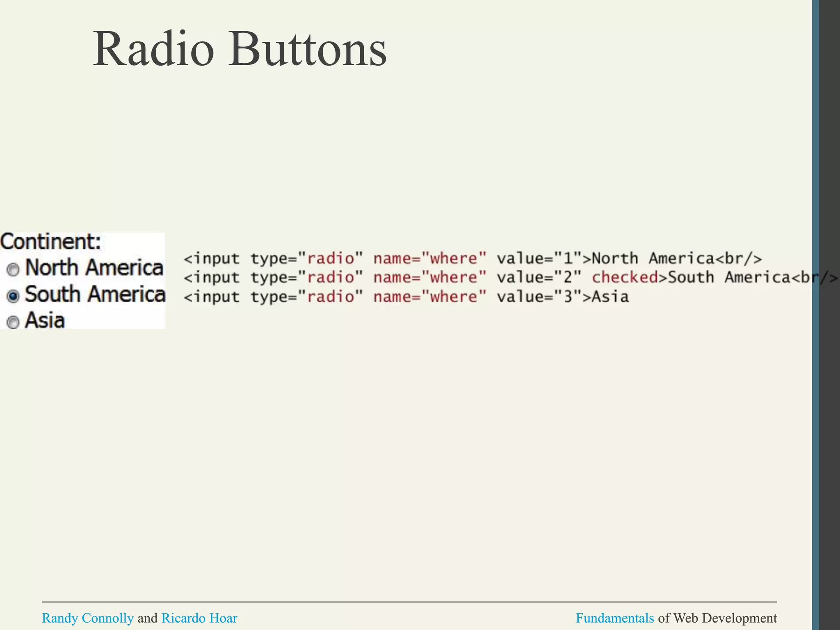Viewport: 840px width, 630px height.
Task: Select the North America radio button
Action: click(x=13, y=269)
